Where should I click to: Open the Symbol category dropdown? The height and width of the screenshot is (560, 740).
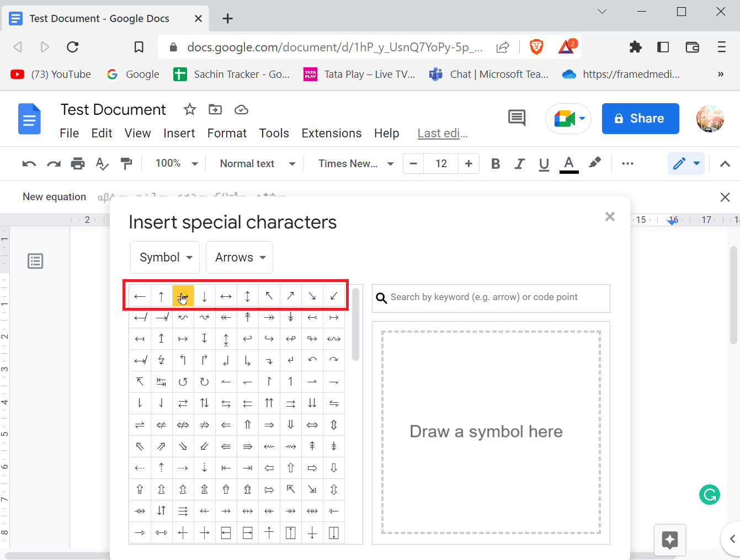tap(165, 257)
